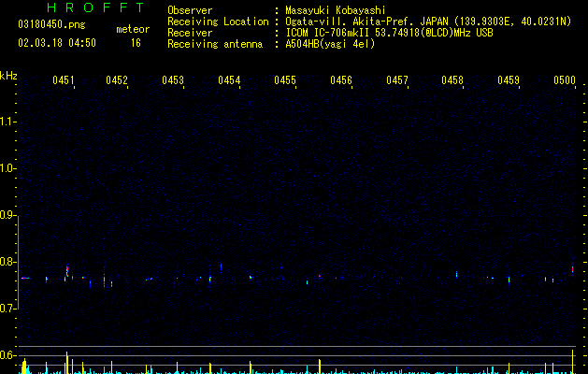Click the kHz axis unit label
This screenshot has width=588, height=374.
pos(8,76)
